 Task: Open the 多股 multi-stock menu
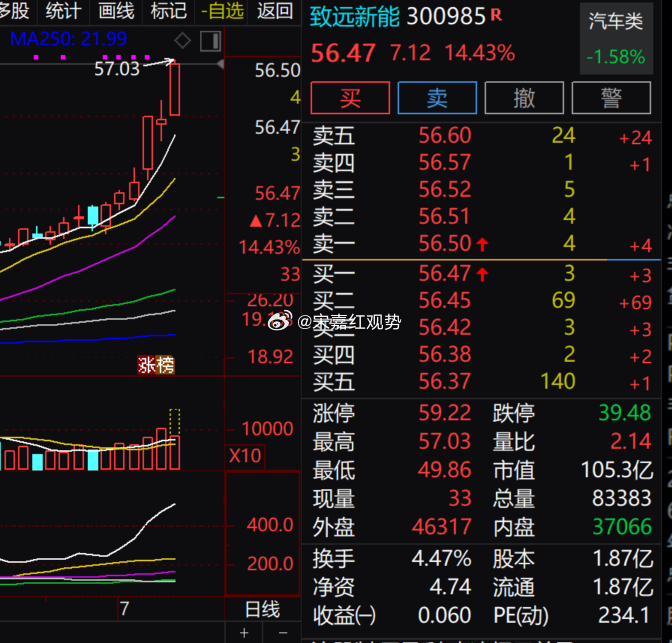tap(15, 11)
